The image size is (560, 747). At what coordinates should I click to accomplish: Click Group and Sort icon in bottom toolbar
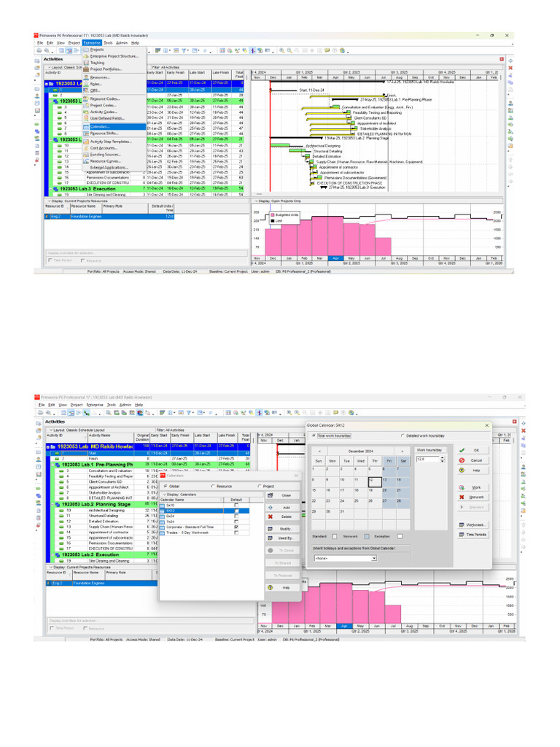click(200, 413)
